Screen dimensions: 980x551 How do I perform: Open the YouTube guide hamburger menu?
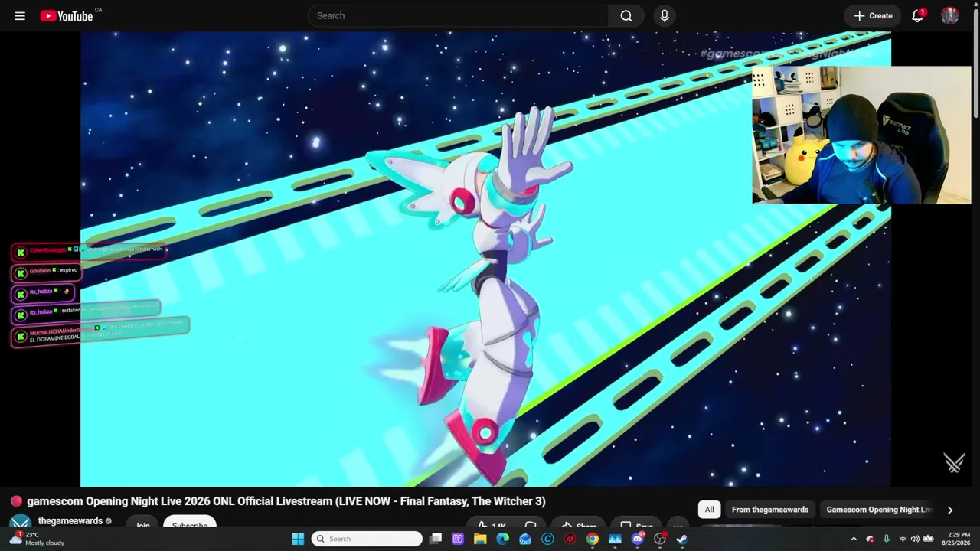tap(20, 15)
